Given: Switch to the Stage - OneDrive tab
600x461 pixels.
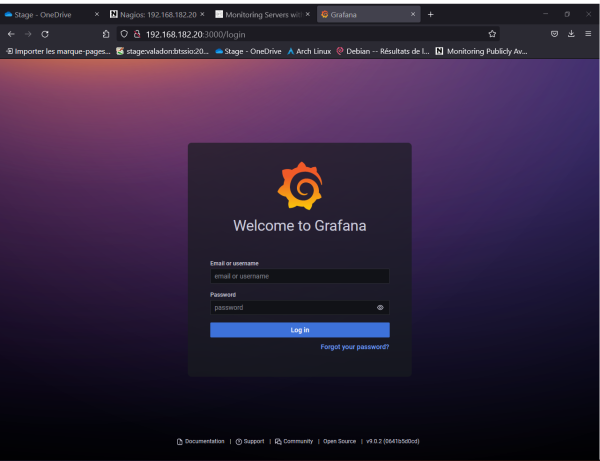Looking at the screenshot, I should tap(42, 15).
